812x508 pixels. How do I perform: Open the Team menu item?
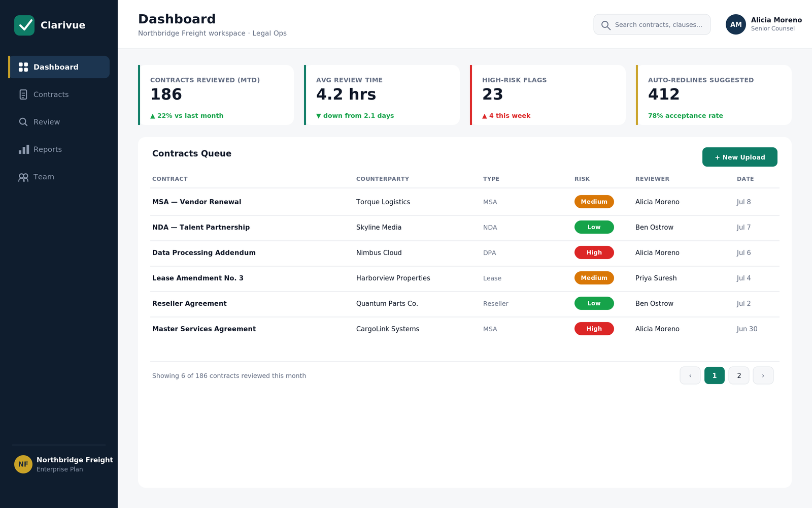(59, 177)
